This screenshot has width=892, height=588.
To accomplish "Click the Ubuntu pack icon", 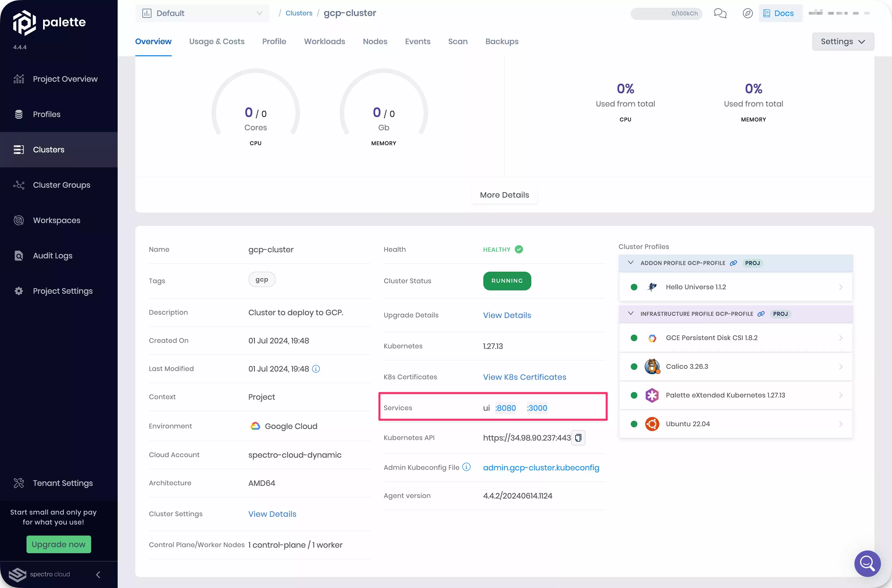I will click(x=652, y=424).
